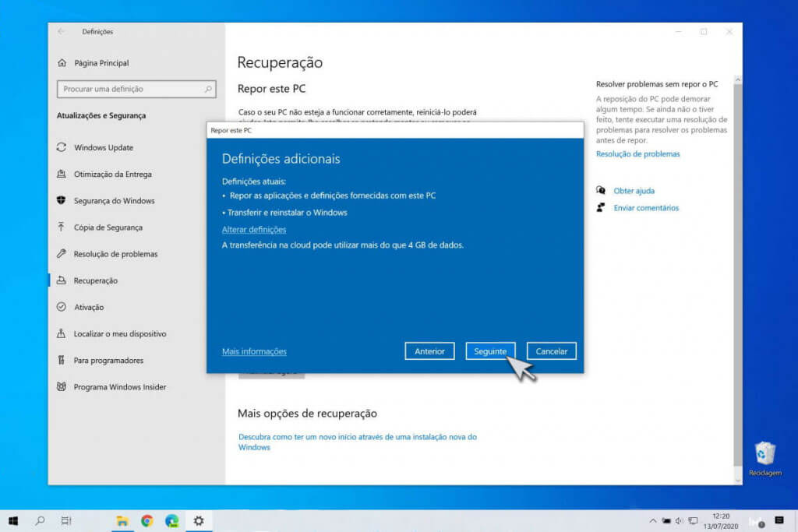Image resolution: width=798 pixels, height=532 pixels.
Task: Click the Obter ajuda chat icon
Action: (601, 190)
